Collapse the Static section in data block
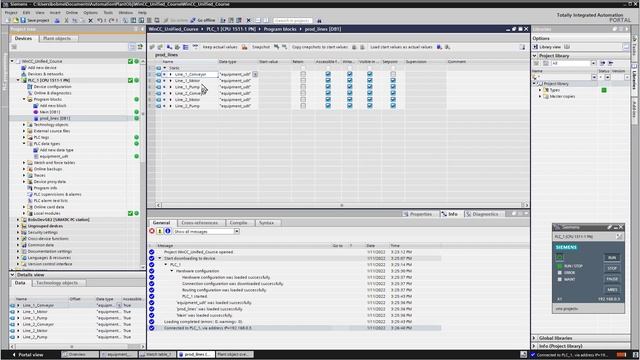 point(165,68)
